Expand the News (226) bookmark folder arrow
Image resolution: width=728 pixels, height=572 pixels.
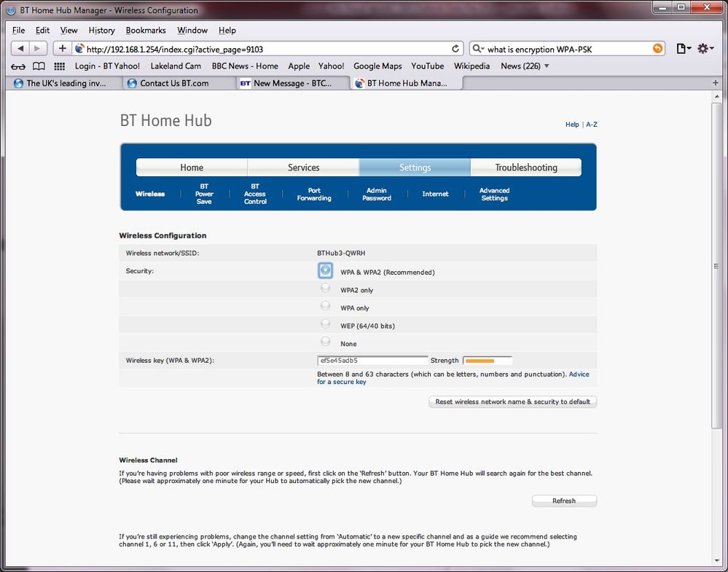click(x=547, y=66)
